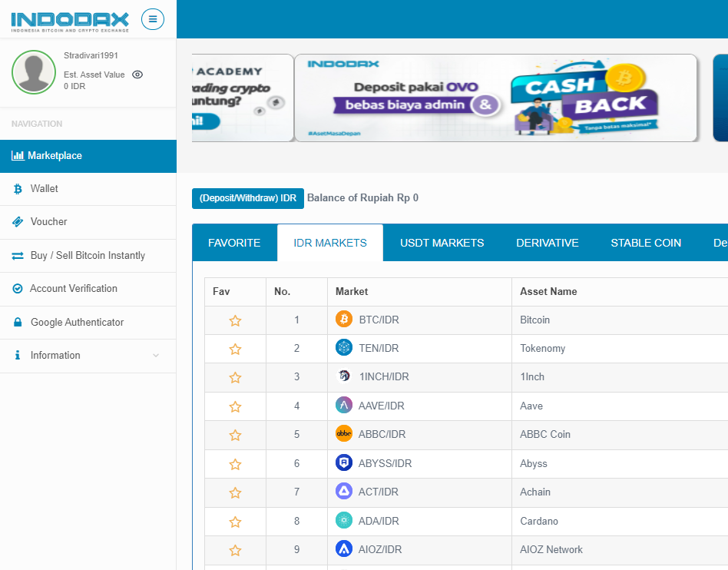Favorite the ACT/IDR market star
Screen dimensions: 728x570
tap(236, 493)
